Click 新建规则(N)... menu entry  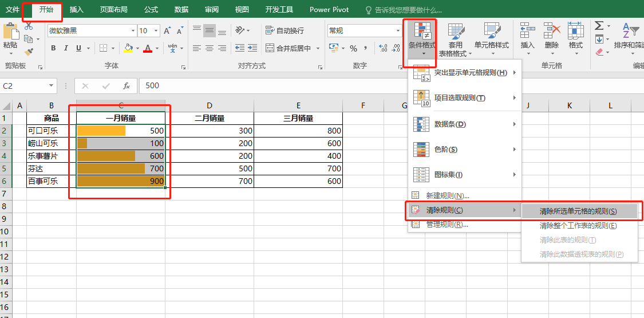pos(464,196)
